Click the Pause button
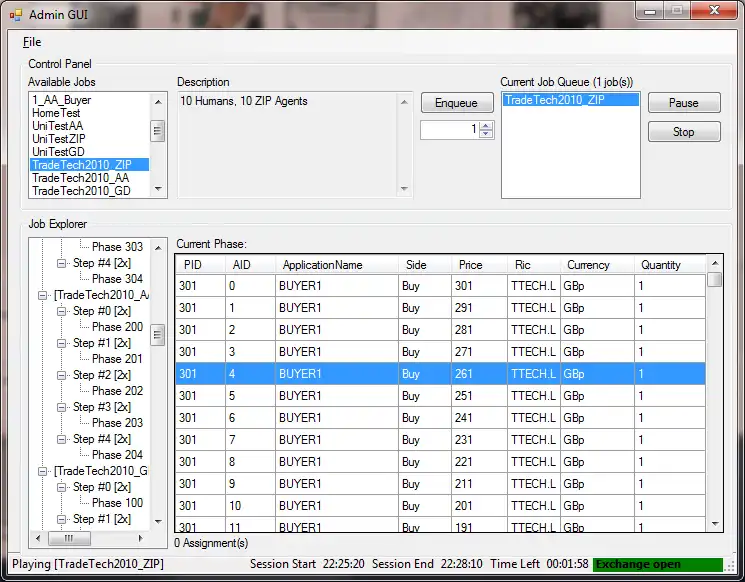 tap(684, 103)
